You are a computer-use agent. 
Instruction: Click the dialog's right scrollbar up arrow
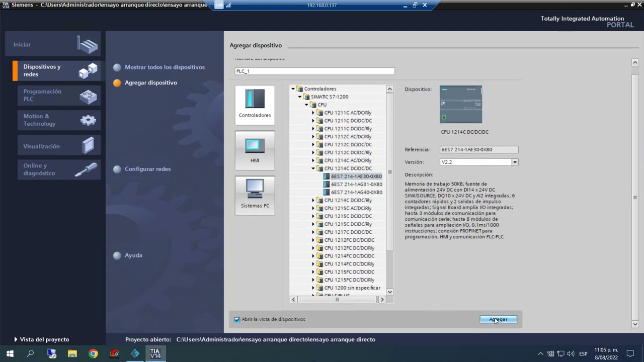click(635, 62)
